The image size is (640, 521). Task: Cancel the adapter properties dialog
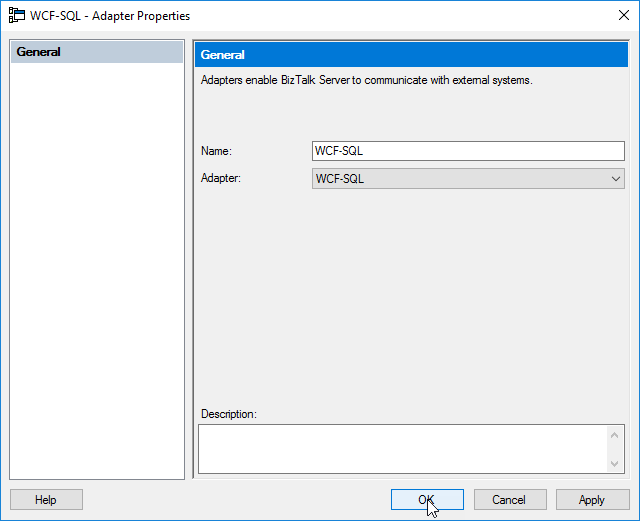pos(510,500)
